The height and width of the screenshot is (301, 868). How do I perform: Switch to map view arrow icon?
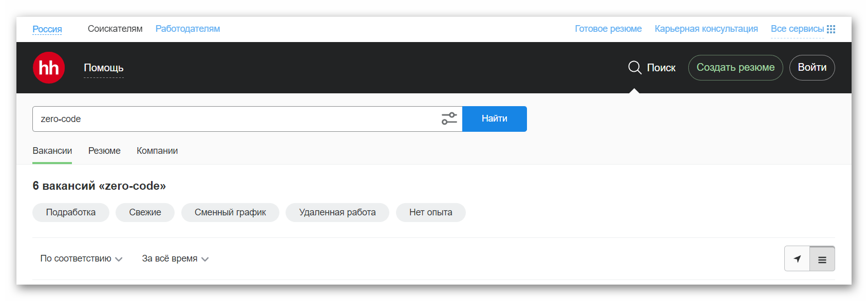tap(797, 259)
